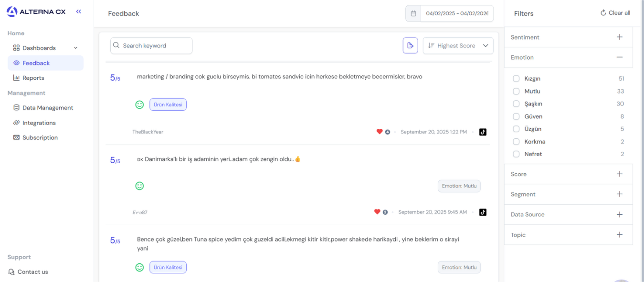
Task: Expand the Score filter section
Action: pyautogui.click(x=620, y=174)
